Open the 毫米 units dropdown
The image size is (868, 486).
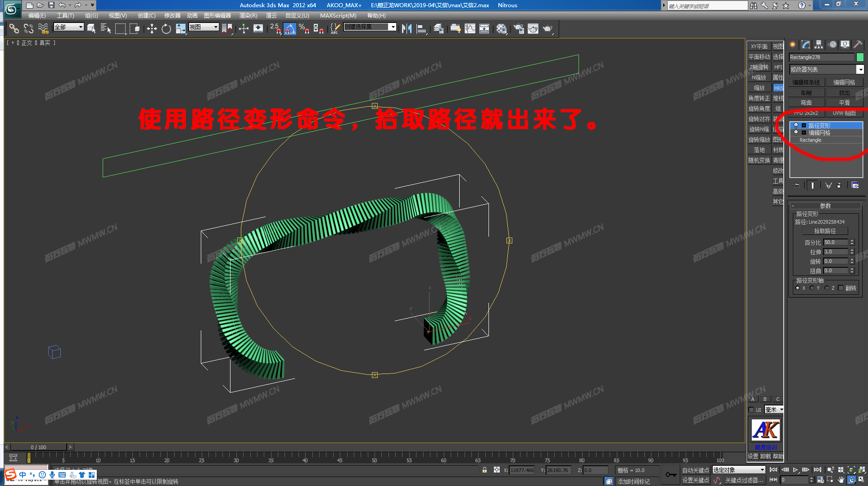(x=774, y=409)
